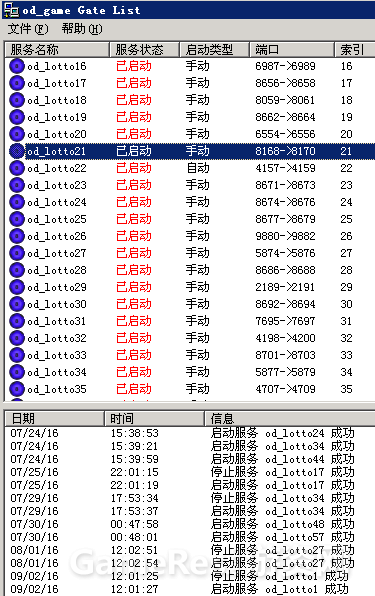The image size is (375, 596).
Task: Click index value 28
Action: (x=346, y=270)
